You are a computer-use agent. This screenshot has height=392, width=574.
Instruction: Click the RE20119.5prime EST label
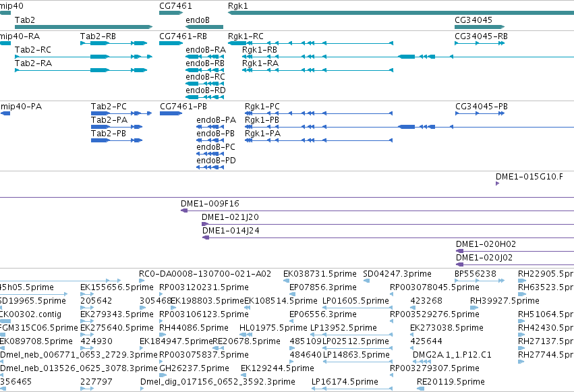pos(451,382)
